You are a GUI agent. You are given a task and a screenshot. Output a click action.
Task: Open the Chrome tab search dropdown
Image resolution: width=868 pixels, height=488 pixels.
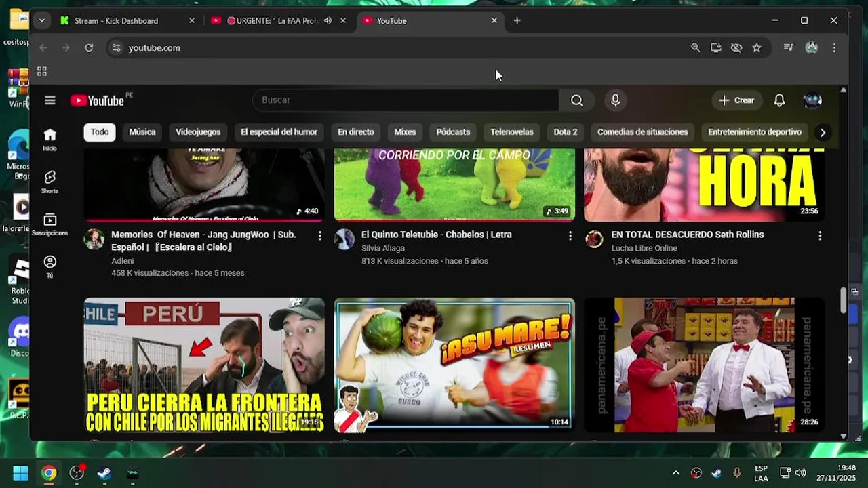(41, 20)
